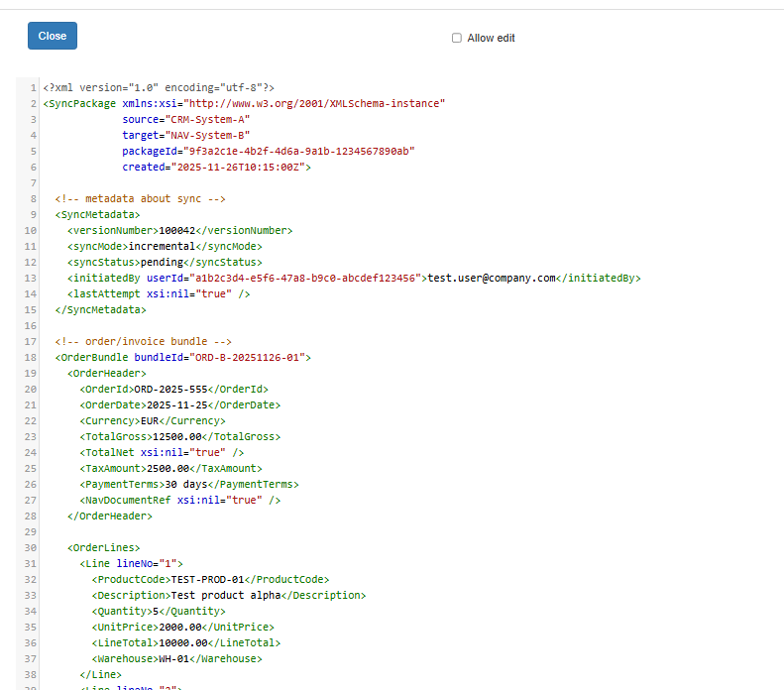Click line number 7 in the gutter
The image size is (784, 690).
(34, 183)
